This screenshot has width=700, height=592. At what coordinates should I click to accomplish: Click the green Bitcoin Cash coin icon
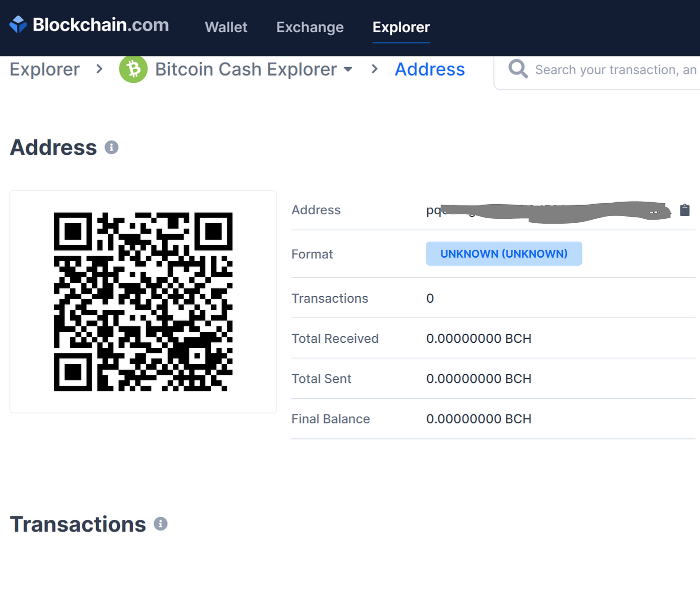[133, 69]
